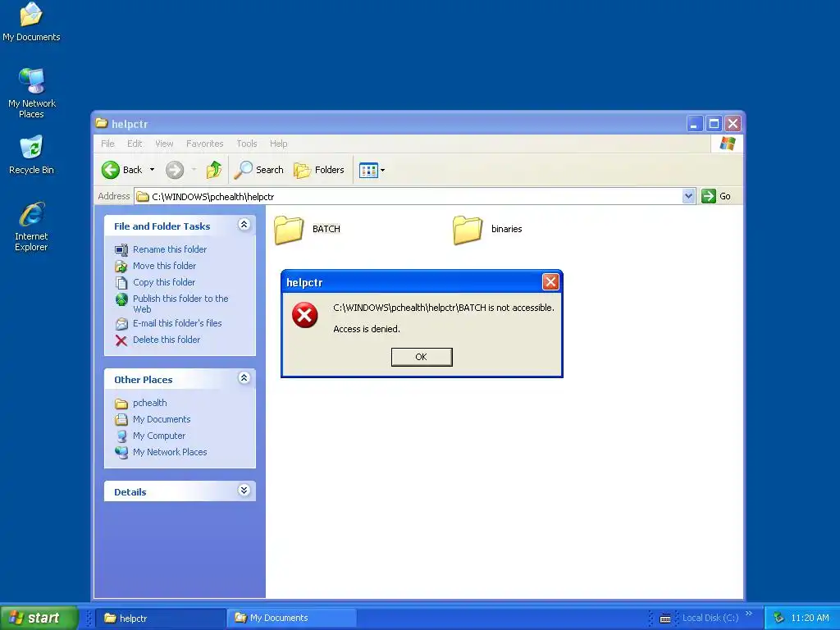
Task: Minimize the helpctr Explorer window
Action: (x=694, y=125)
